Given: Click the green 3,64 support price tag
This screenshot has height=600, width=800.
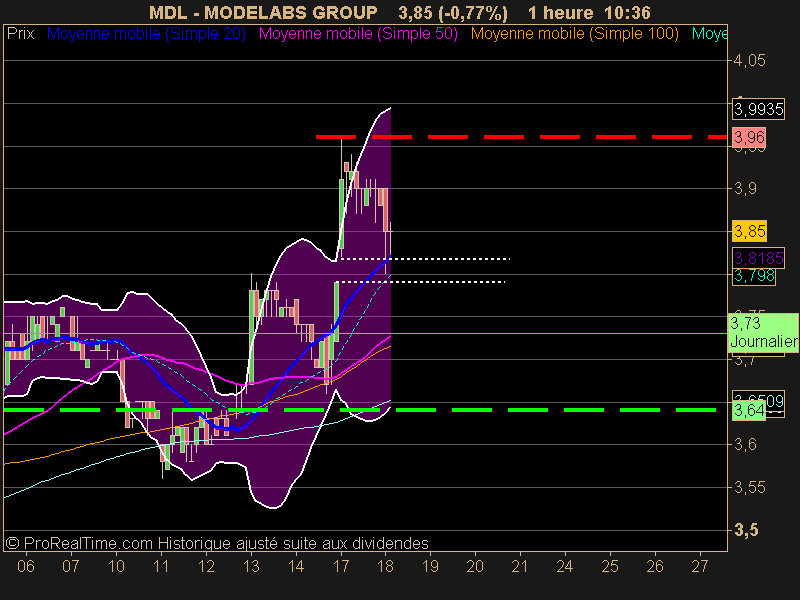Looking at the screenshot, I should coord(749,410).
